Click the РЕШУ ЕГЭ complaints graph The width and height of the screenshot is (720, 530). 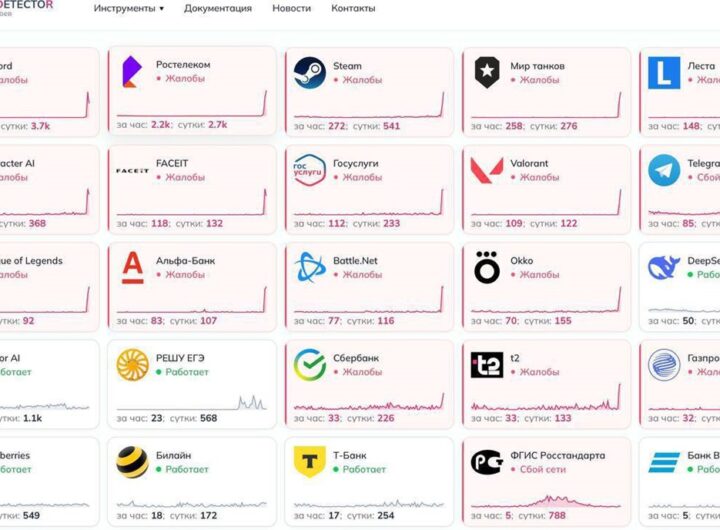tap(191, 400)
